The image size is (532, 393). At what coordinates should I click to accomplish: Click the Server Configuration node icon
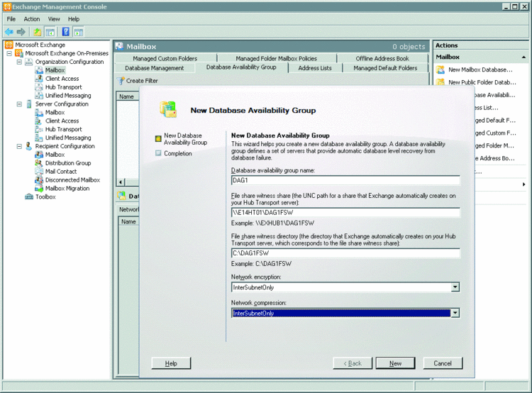tap(29, 104)
